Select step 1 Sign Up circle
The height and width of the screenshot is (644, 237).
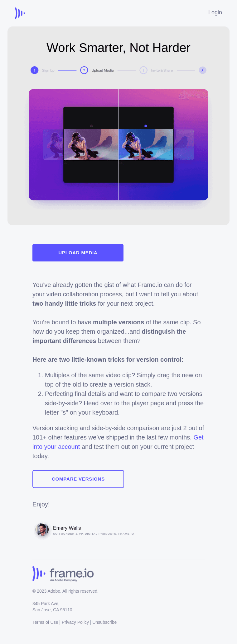(x=34, y=70)
